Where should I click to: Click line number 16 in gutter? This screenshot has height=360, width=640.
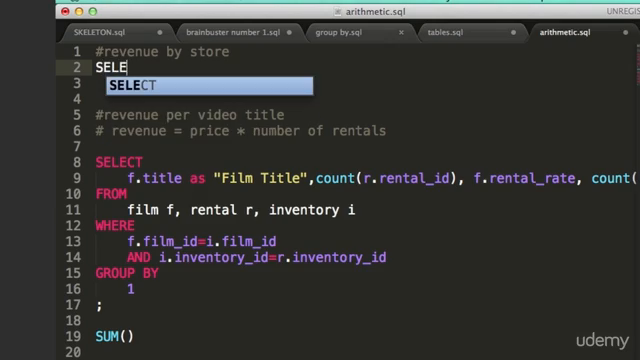(73, 289)
